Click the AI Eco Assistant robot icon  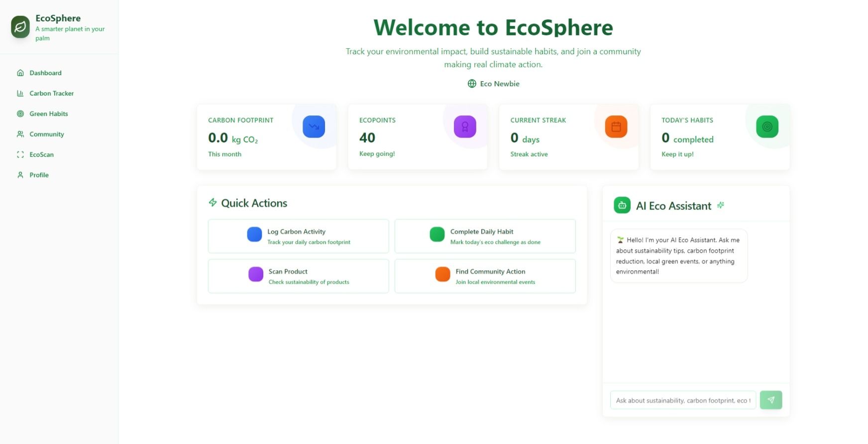coord(622,205)
